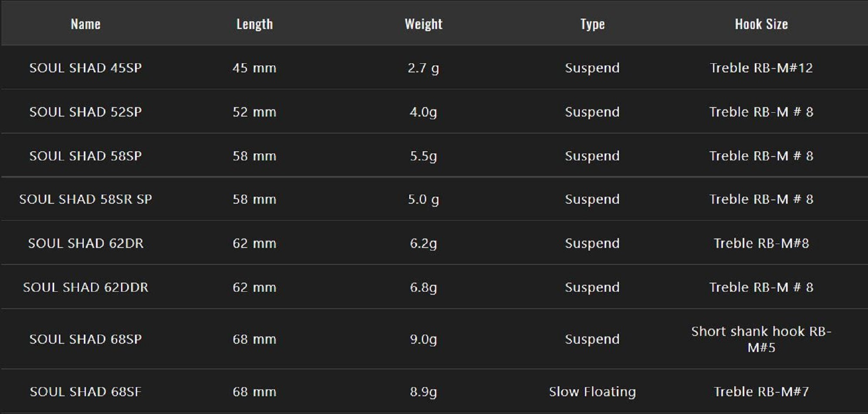
Task: Select the SOUL SHAD 52SP name cell
Action: 85,112
